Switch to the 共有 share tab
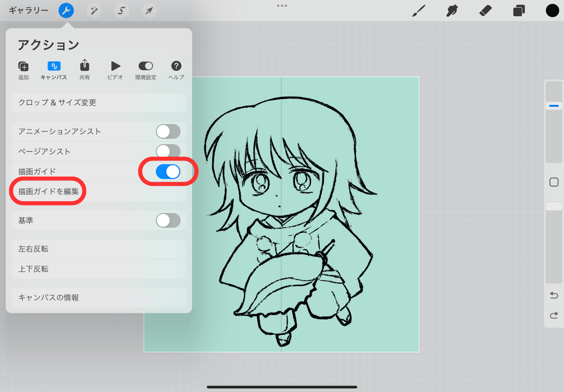The image size is (564, 392). tap(85, 70)
